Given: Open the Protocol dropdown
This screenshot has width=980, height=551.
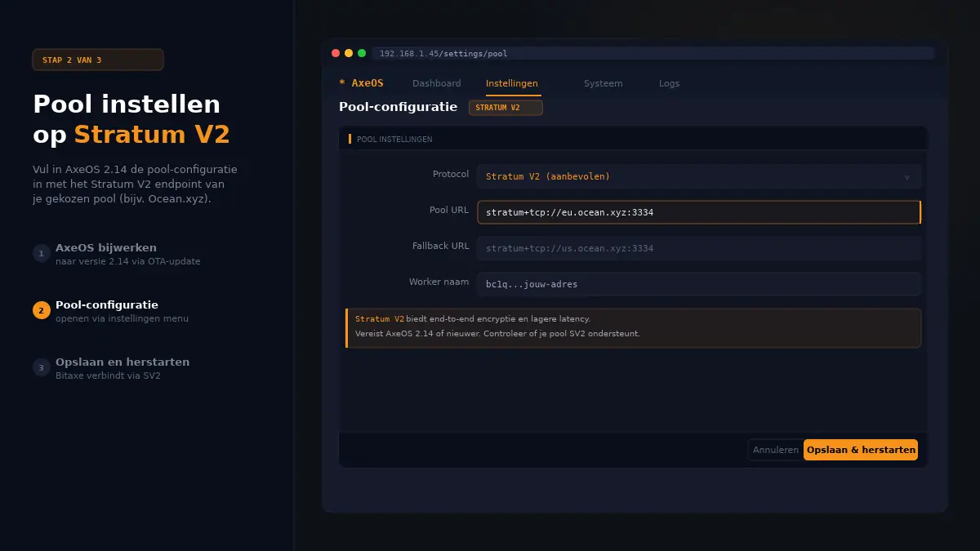Looking at the screenshot, I should pyautogui.click(x=699, y=176).
